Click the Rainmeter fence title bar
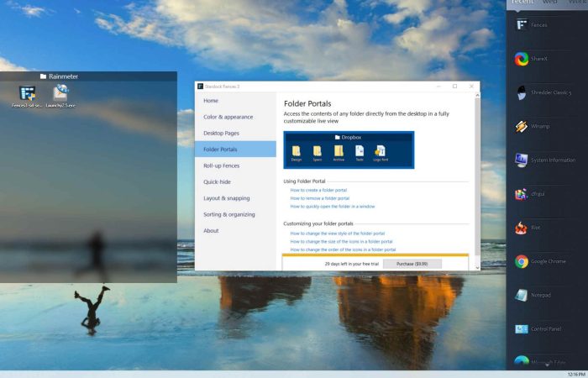This screenshot has height=378, width=588. 88,76
